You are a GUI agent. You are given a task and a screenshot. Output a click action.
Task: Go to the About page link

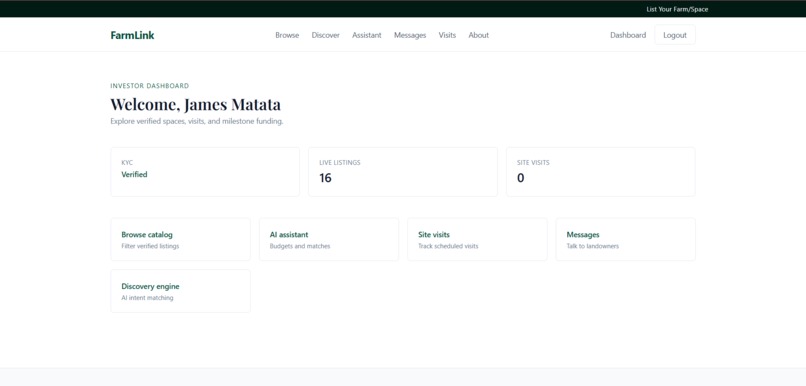479,35
